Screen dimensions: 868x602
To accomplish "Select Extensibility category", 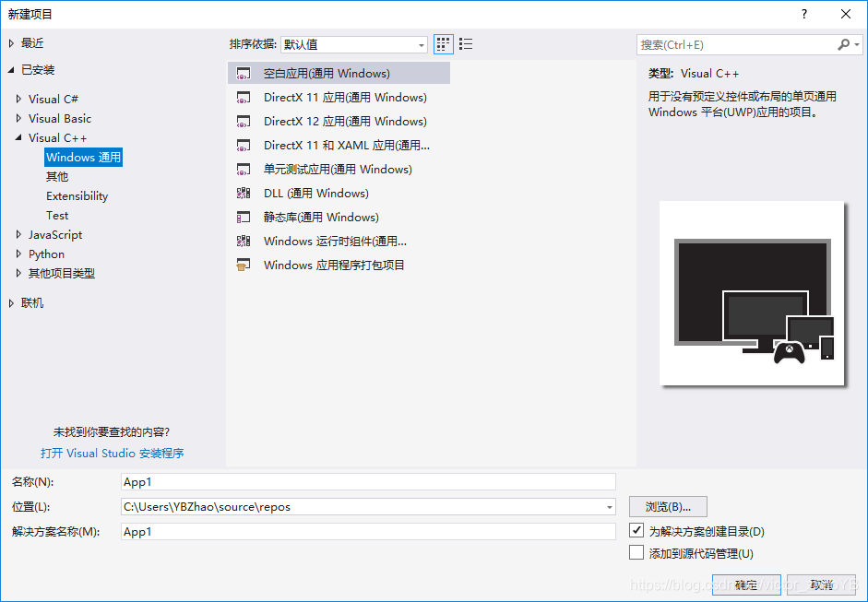I will [77, 195].
